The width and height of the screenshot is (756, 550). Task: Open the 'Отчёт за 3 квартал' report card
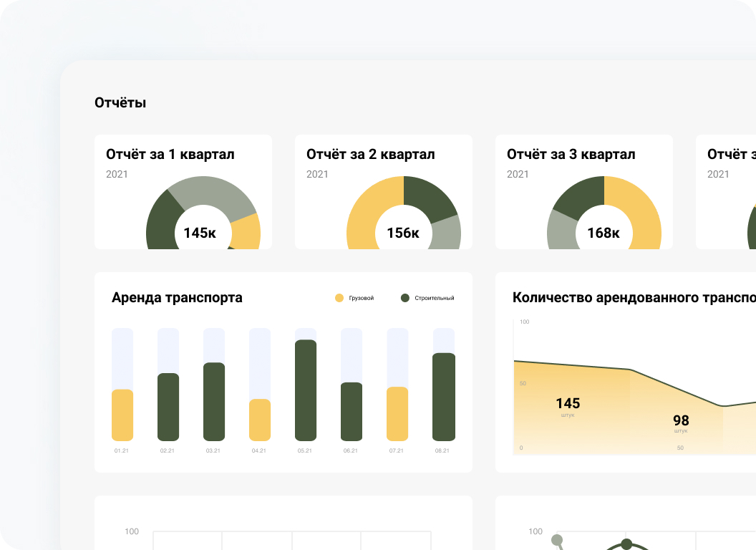coord(584,192)
